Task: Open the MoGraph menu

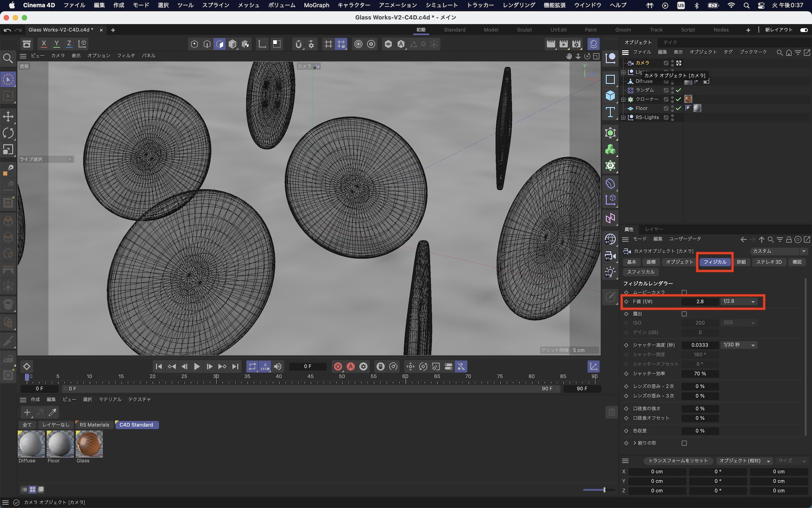Action: (316, 5)
